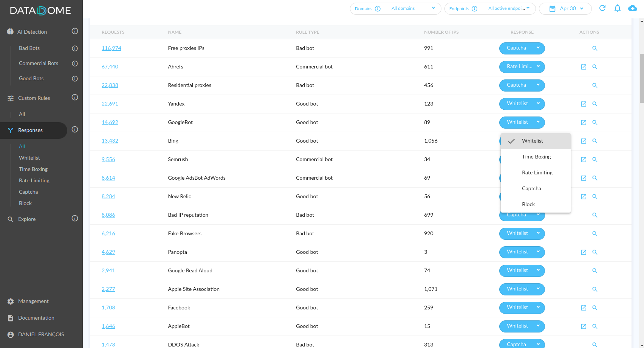
Task: Select Rate Limiting in dropdown menu
Action: 536,172
